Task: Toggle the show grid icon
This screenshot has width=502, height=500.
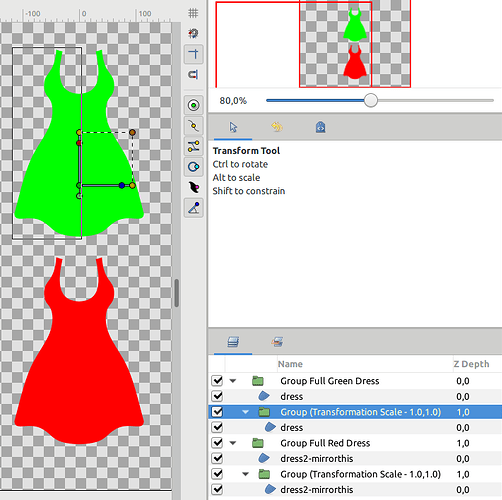Action: point(193,13)
